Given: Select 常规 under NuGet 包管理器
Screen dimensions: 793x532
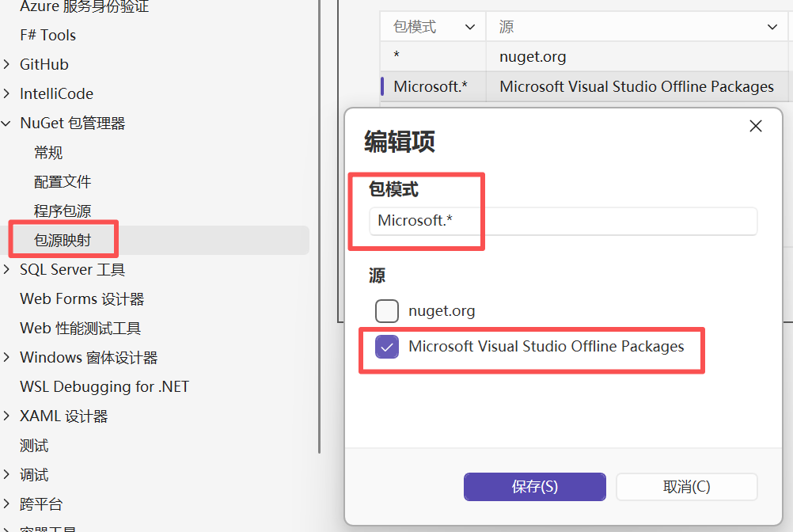Looking at the screenshot, I should pyautogui.click(x=48, y=153).
